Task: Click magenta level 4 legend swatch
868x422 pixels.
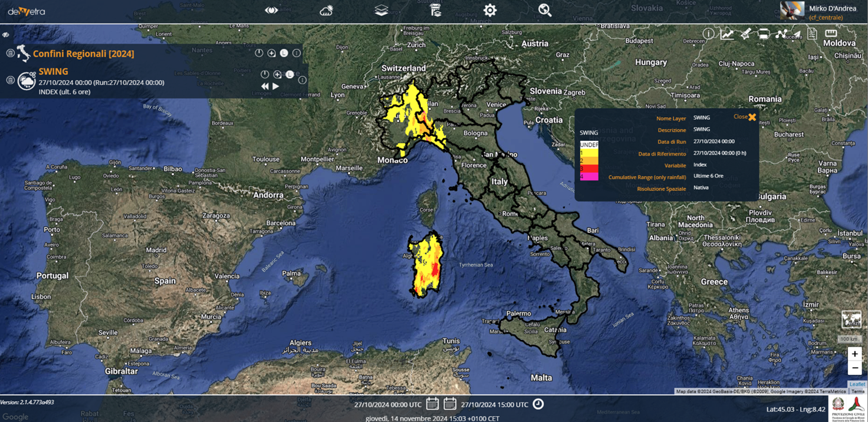Action: click(x=589, y=176)
